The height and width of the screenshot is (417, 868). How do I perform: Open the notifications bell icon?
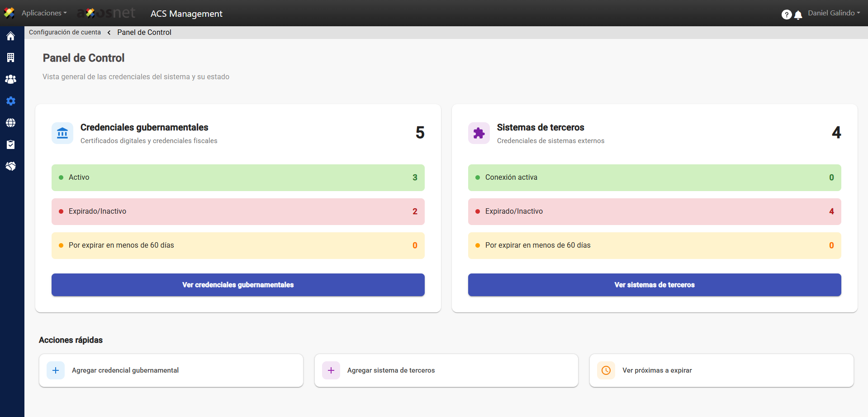click(798, 15)
